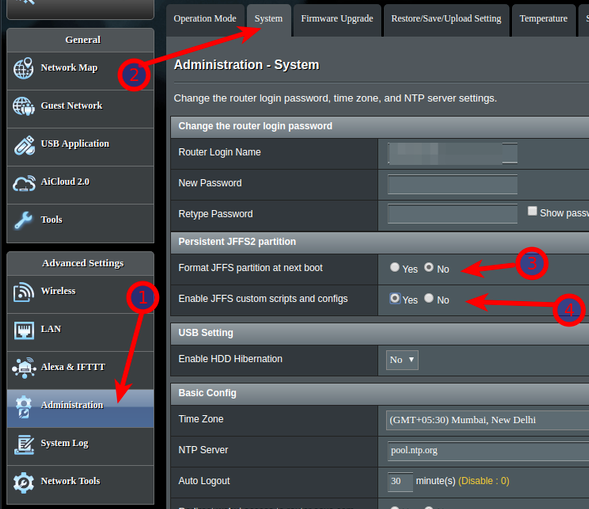Expand Enable HDD Hibernation dropdown
589x509 pixels.
402,360
